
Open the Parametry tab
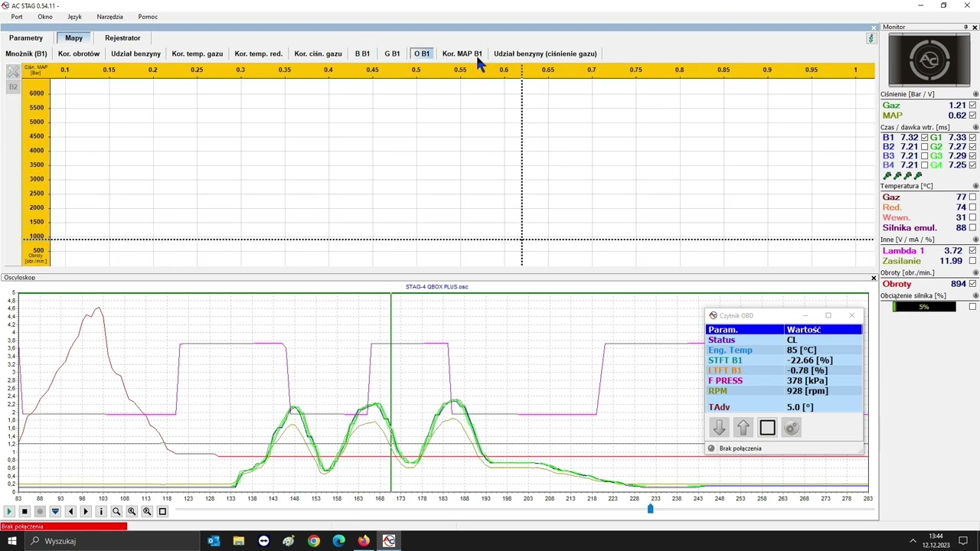(x=26, y=37)
